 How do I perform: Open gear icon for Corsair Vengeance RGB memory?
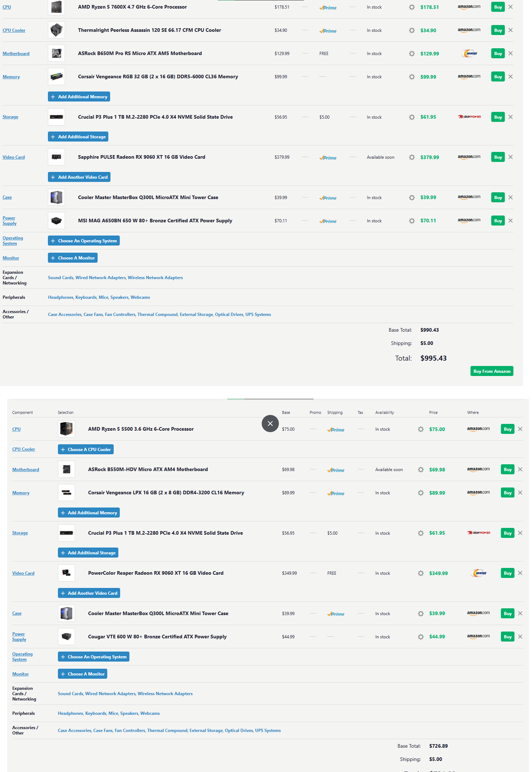pyautogui.click(x=412, y=77)
